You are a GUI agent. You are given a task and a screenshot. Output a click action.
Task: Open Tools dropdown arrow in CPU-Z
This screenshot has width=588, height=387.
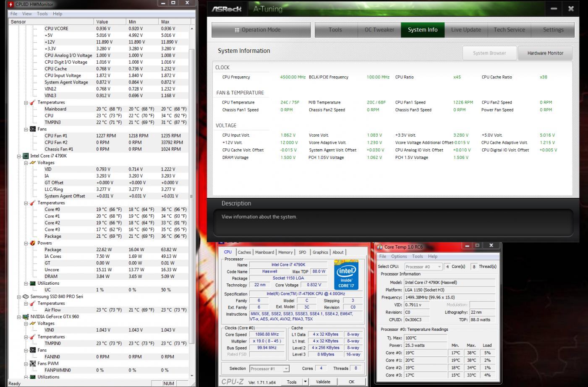[x=306, y=382]
